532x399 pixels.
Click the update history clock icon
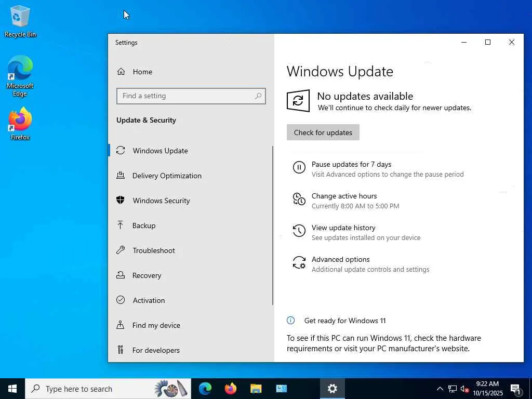pyautogui.click(x=299, y=231)
